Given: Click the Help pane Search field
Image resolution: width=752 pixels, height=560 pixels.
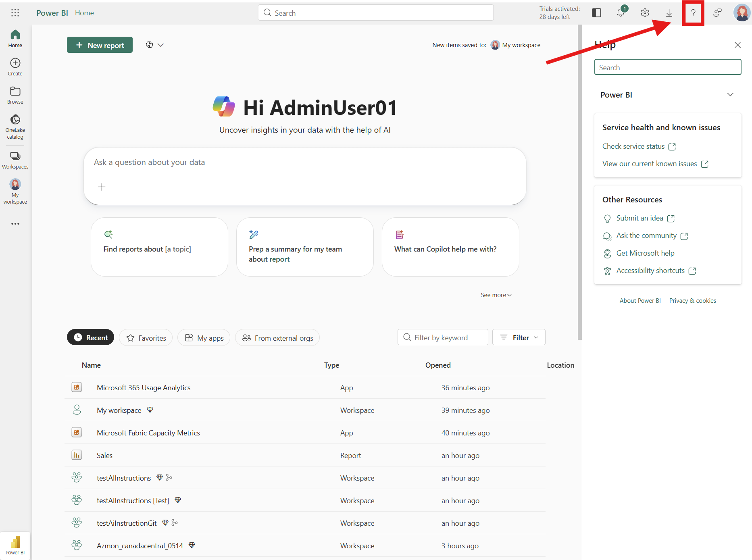Looking at the screenshot, I should click(x=667, y=67).
